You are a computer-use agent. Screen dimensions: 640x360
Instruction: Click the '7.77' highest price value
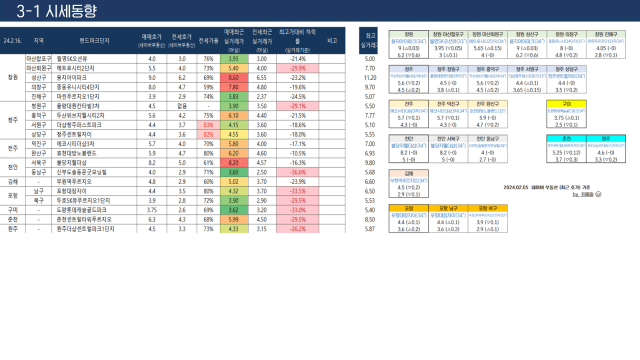point(370,116)
